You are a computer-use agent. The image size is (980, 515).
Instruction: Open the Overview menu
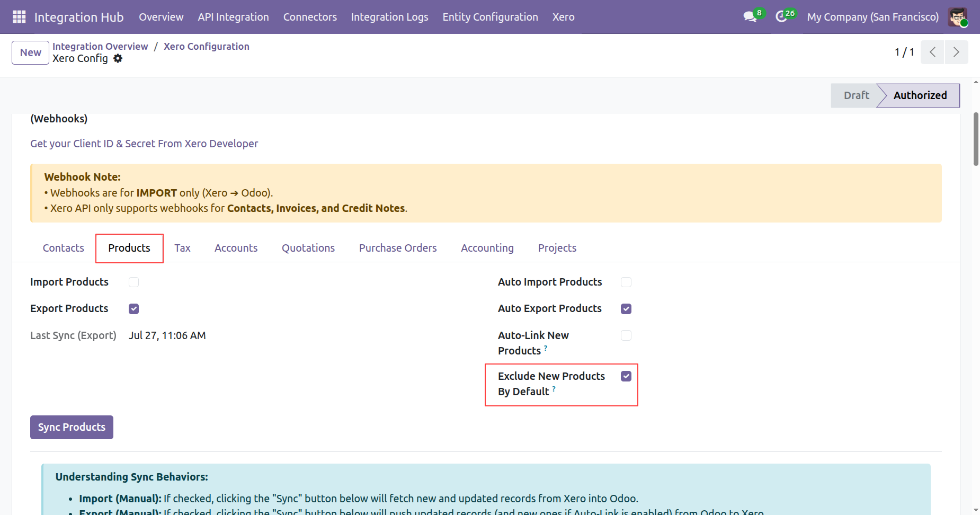click(161, 17)
